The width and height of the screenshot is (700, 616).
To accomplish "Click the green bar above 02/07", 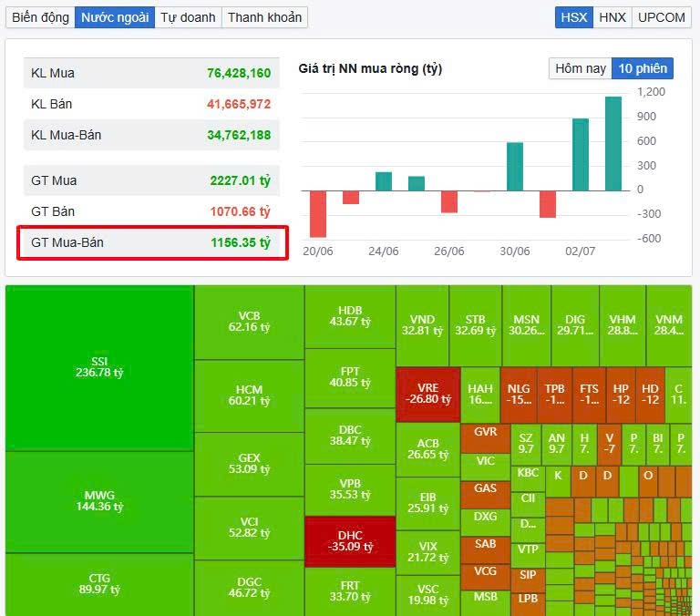I will (x=581, y=154).
